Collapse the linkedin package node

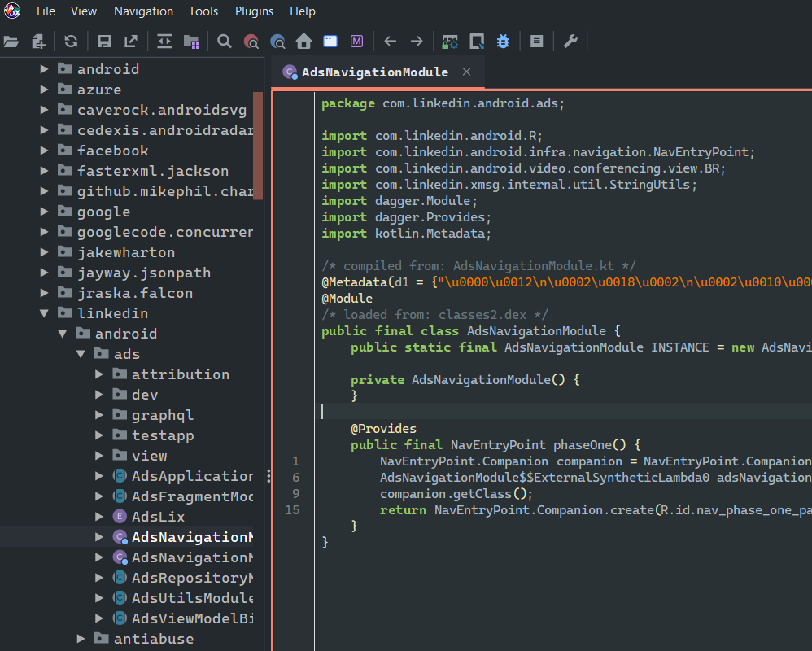45,313
